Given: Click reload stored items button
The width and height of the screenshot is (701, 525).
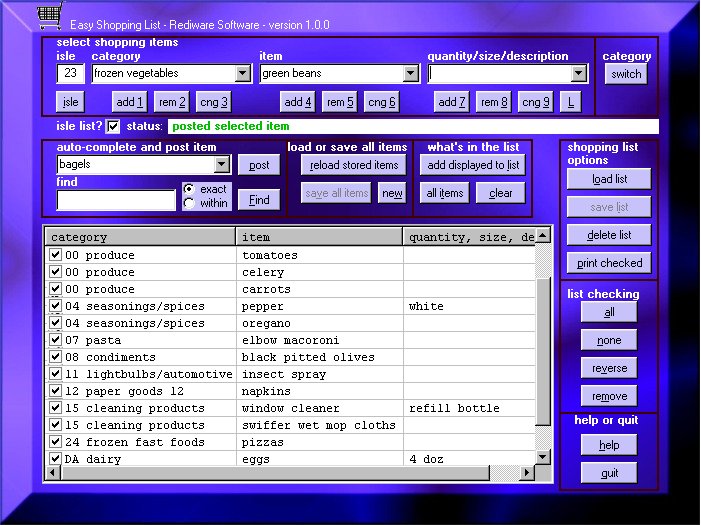Looking at the screenshot, I should point(354,165).
